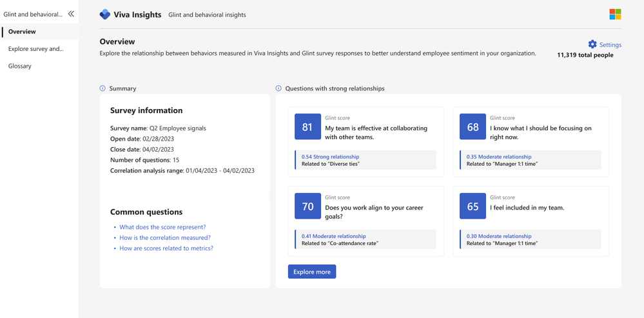The width and height of the screenshot is (644, 318).
Task: Select Overview in the sidebar
Action: 39,32
